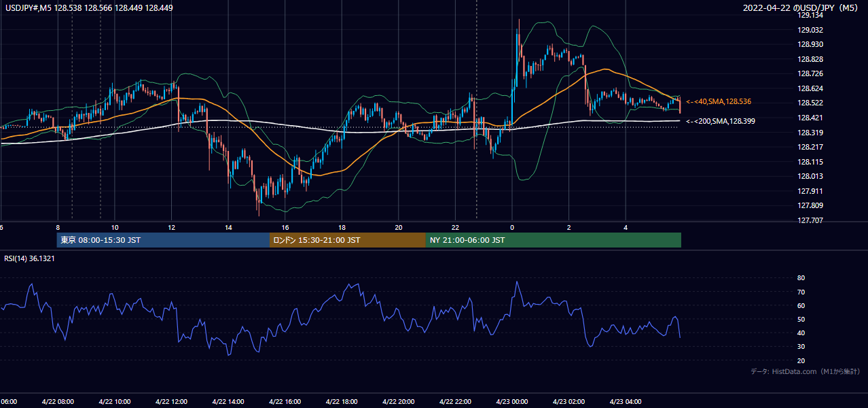Click price axis value 128.624
Screen dimensions: 868x408
(x=810, y=88)
